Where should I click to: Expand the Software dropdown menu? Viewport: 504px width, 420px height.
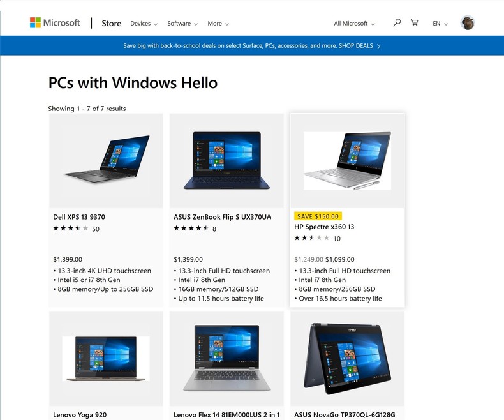(182, 24)
